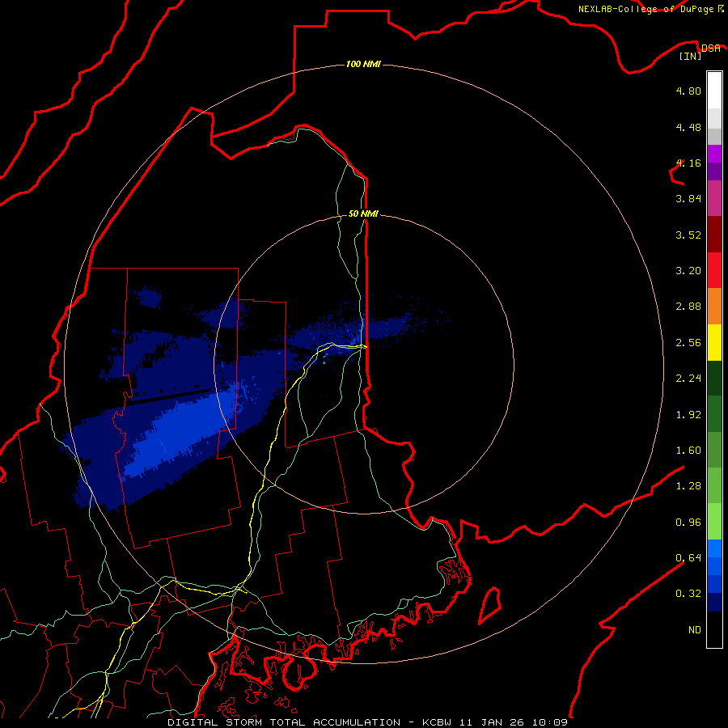728x728 pixels.
Task: Select the 0.64 scale label
Action: click(688, 558)
